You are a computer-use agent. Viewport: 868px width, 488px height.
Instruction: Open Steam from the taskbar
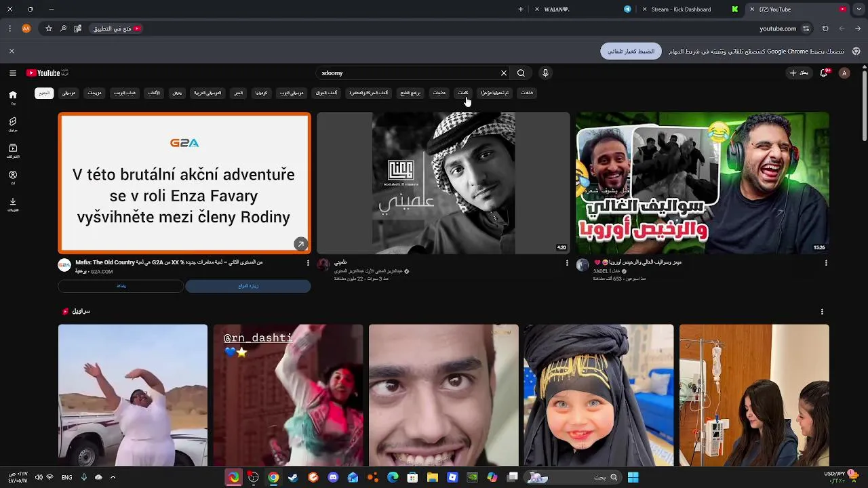tap(293, 477)
